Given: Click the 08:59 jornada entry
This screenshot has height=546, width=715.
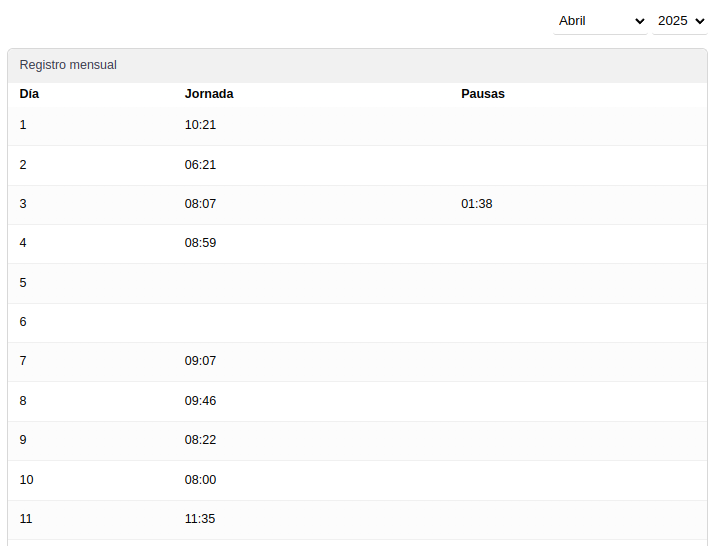Looking at the screenshot, I should click(x=200, y=243).
